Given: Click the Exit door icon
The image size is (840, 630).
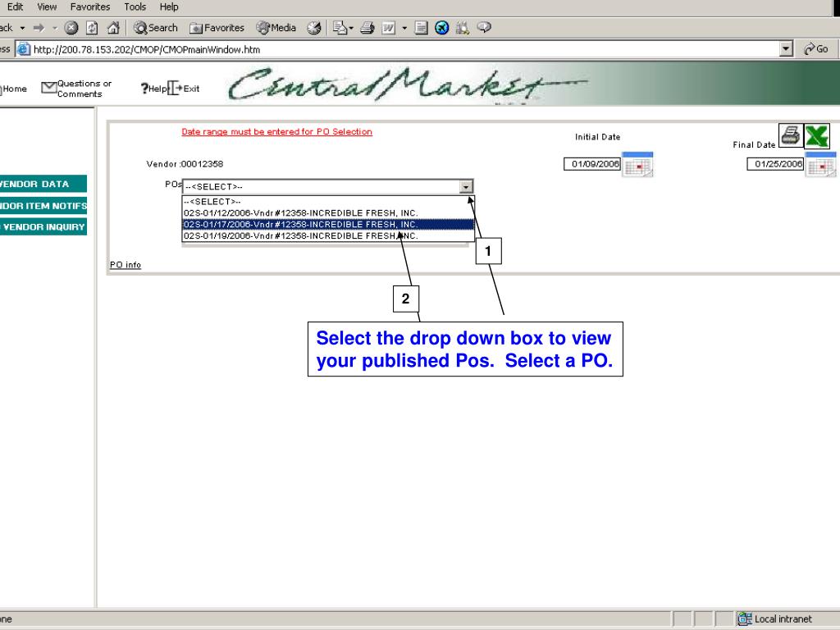Looking at the screenshot, I should pyautogui.click(x=175, y=89).
